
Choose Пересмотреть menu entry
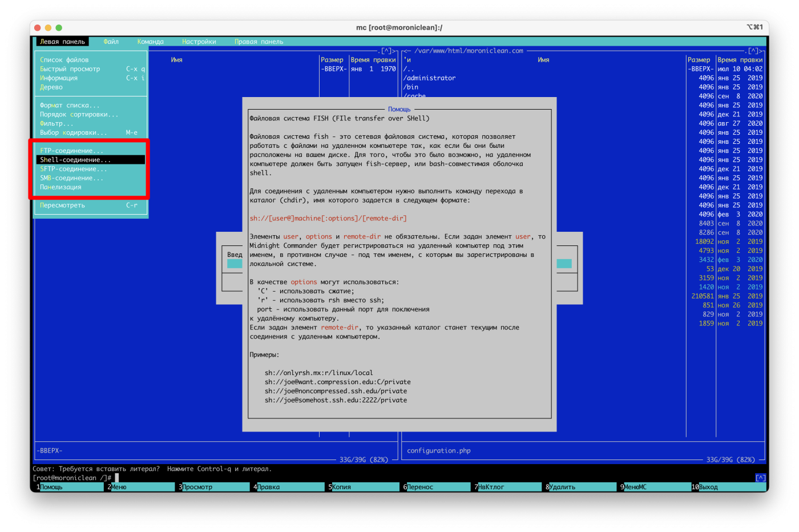pos(91,205)
